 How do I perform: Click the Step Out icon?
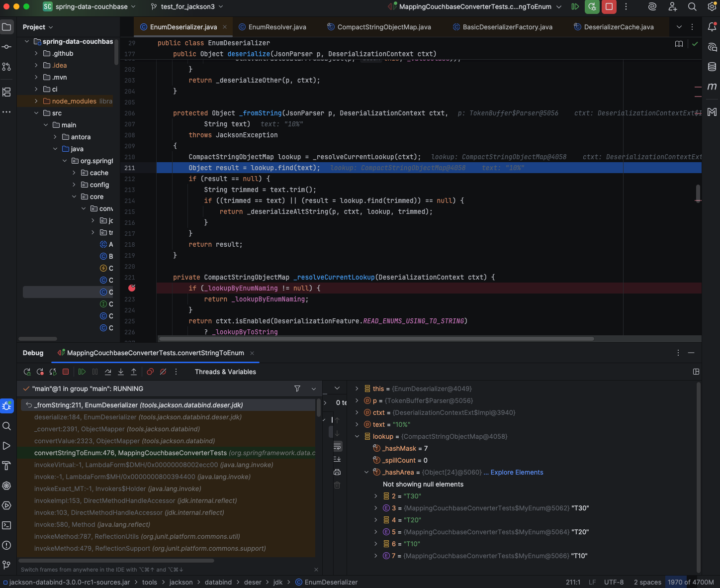pyautogui.click(x=134, y=372)
